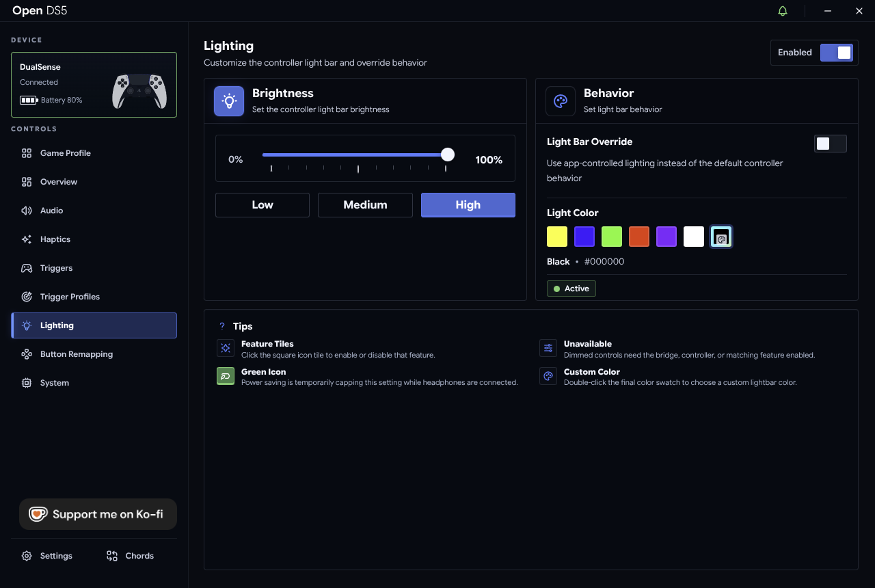Click the #000000 hex color value

pos(604,262)
